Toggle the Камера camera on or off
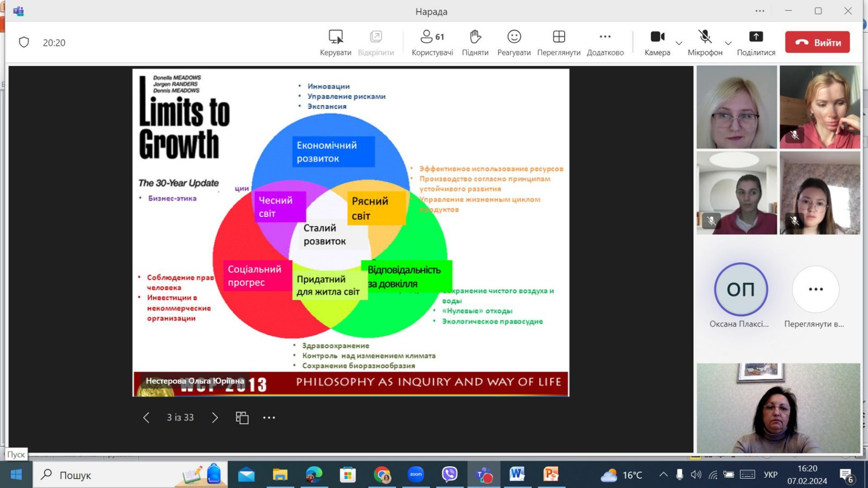This screenshot has height=488, width=868. (657, 42)
